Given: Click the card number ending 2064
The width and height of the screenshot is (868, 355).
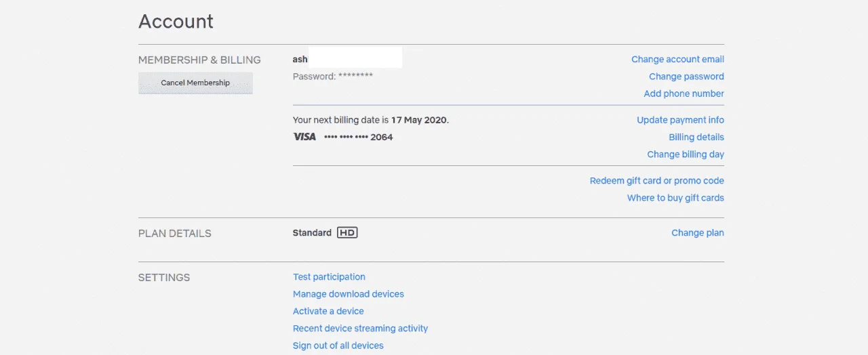Looking at the screenshot, I should point(359,137).
